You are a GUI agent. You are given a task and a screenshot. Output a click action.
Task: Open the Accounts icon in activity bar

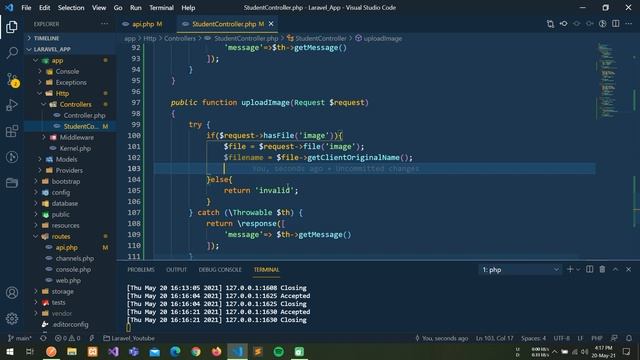pyautogui.click(x=12, y=293)
